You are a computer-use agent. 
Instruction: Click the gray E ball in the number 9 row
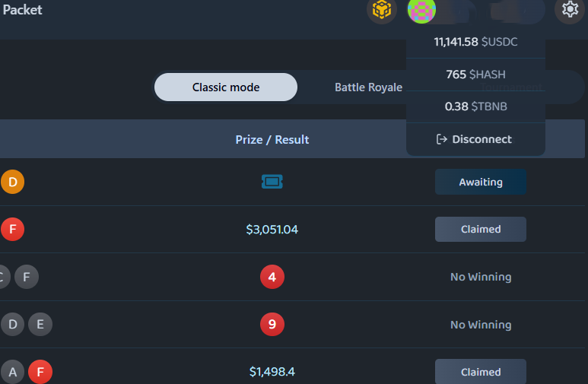point(40,324)
